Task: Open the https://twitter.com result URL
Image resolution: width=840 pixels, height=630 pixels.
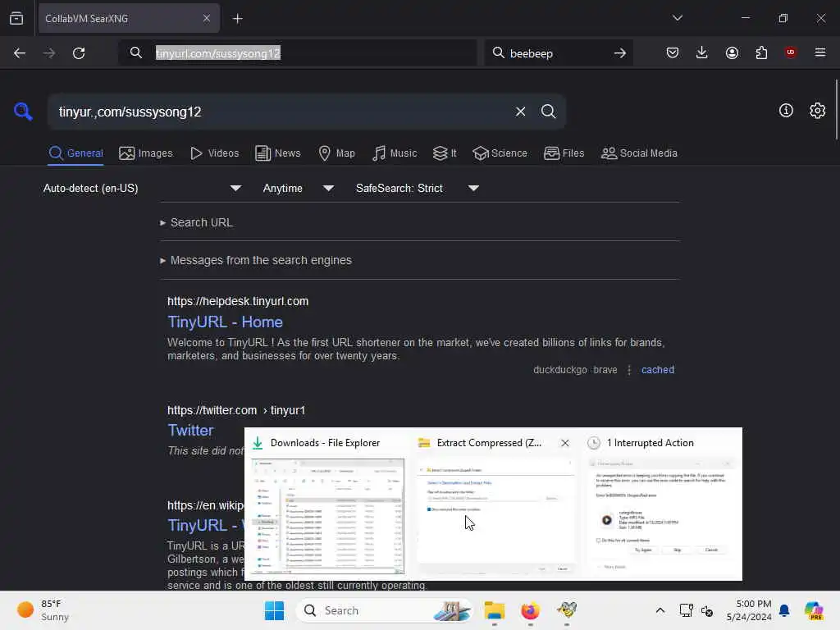Action: [236, 410]
